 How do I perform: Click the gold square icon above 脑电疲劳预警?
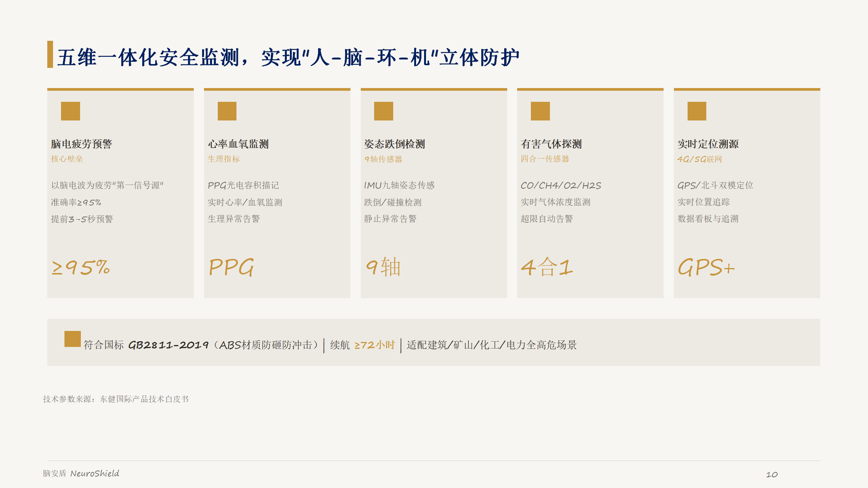[x=71, y=111]
